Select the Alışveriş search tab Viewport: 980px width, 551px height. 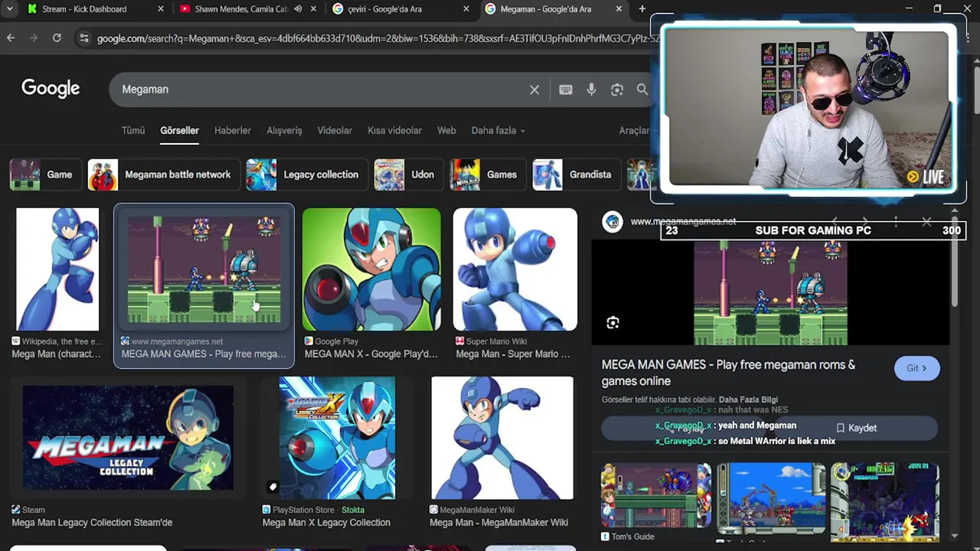coord(284,131)
